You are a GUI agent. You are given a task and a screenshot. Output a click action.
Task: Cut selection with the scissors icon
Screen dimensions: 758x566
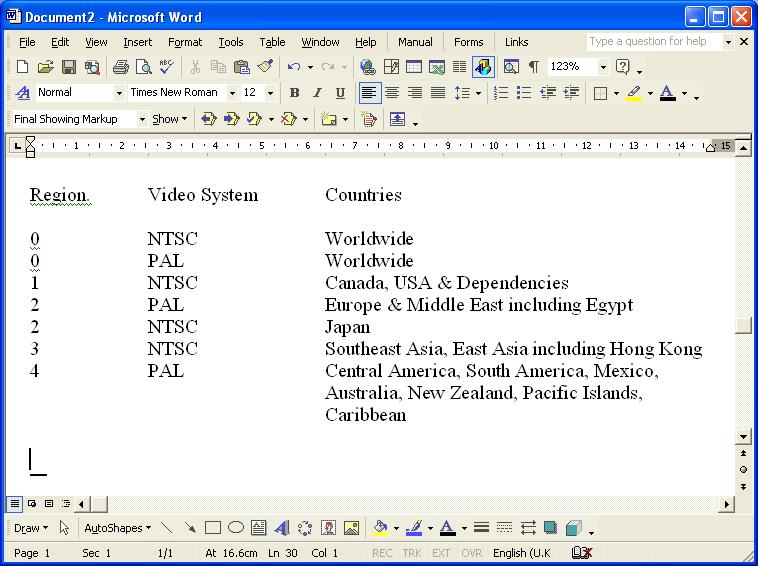195,67
